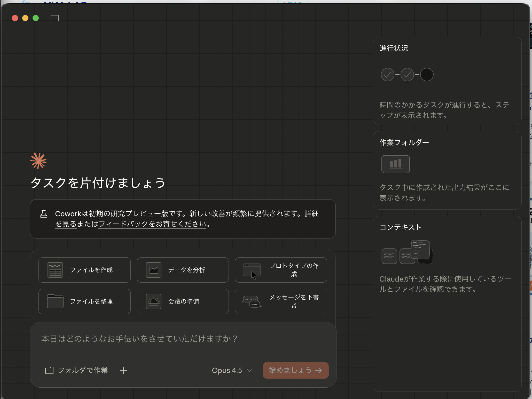Screen dimensions: 532x399
Task: Open the 会議の準備 calendar icon
Action: pyautogui.click(x=153, y=301)
